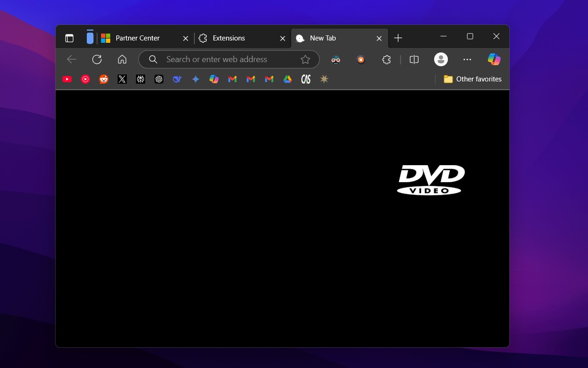Open the Perplexity favorite

[x=141, y=79]
